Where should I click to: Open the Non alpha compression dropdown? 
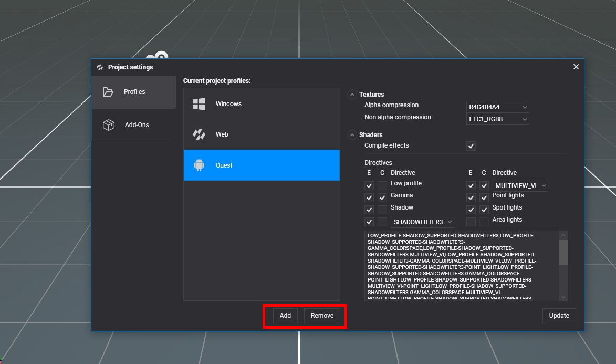[497, 119]
